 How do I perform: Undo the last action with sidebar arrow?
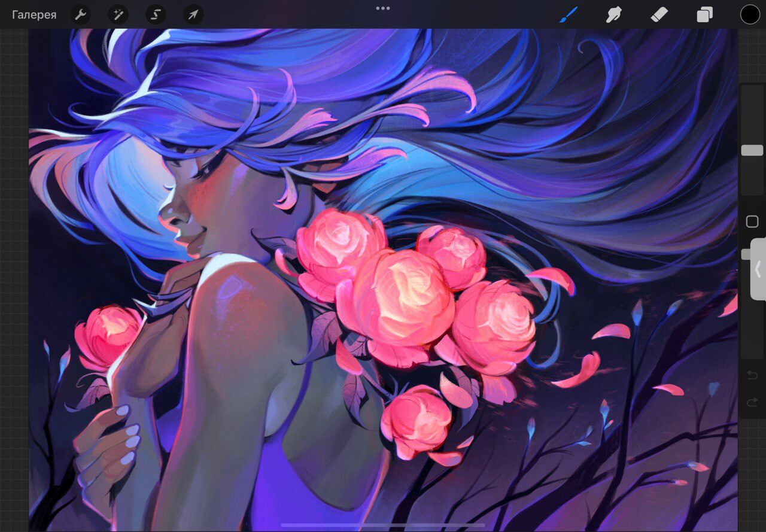[x=752, y=375]
